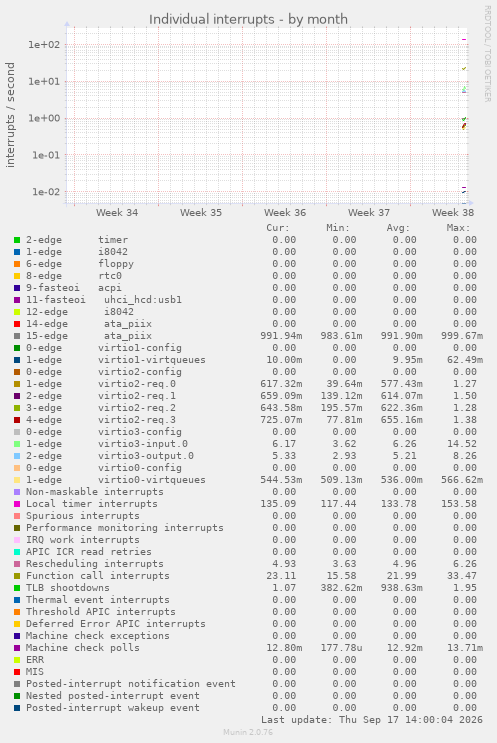Click the Avg: column header
Screen dimensions: 497x743
(398, 228)
